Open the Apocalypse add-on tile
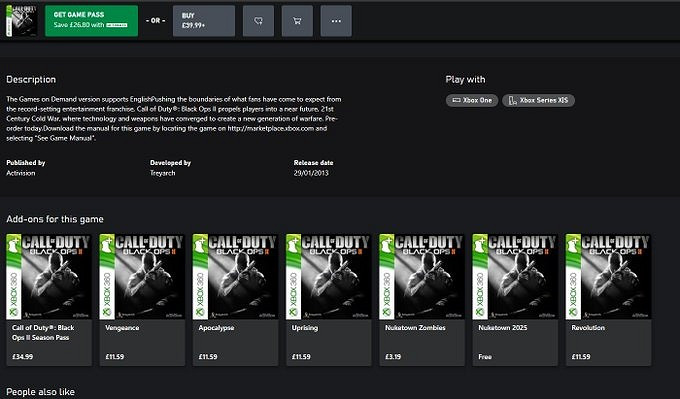The width and height of the screenshot is (680, 399). [235, 300]
